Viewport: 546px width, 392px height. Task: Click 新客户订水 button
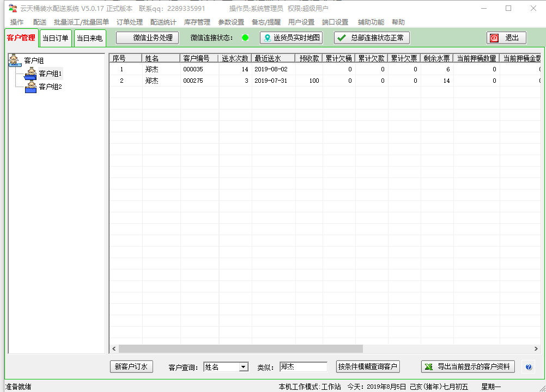point(131,366)
